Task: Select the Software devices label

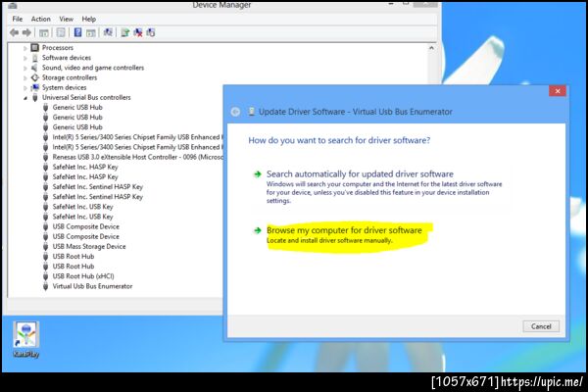Action: click(67, 58)
